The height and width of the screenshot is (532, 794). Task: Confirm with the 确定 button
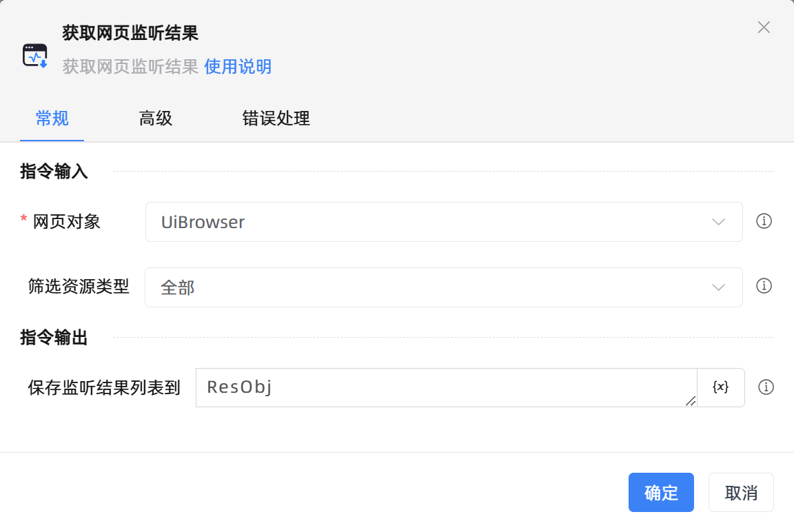coord(661,492)
